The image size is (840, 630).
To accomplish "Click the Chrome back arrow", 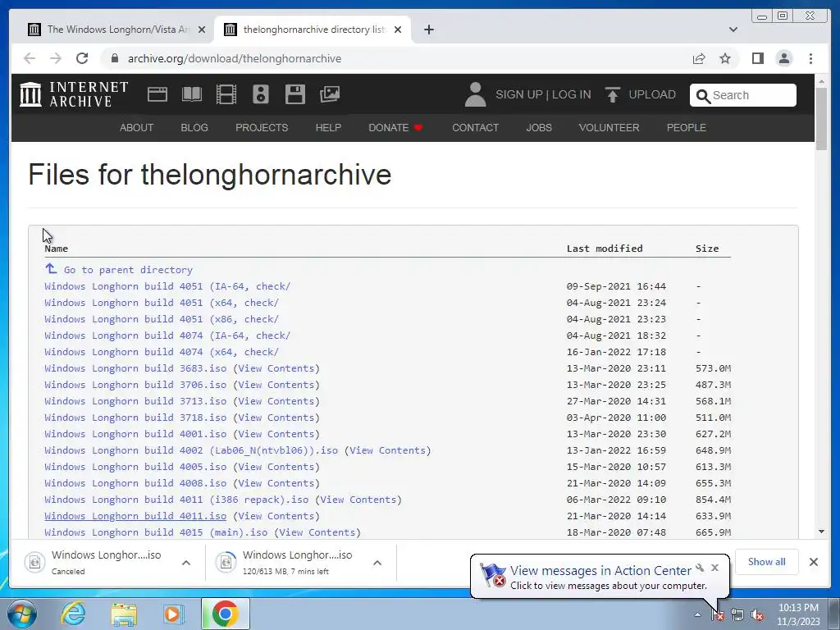I will click(30, 58).
